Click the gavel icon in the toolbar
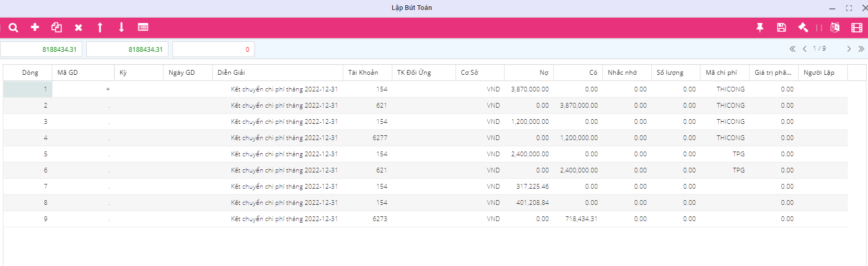868x266 pixels. 803,28
